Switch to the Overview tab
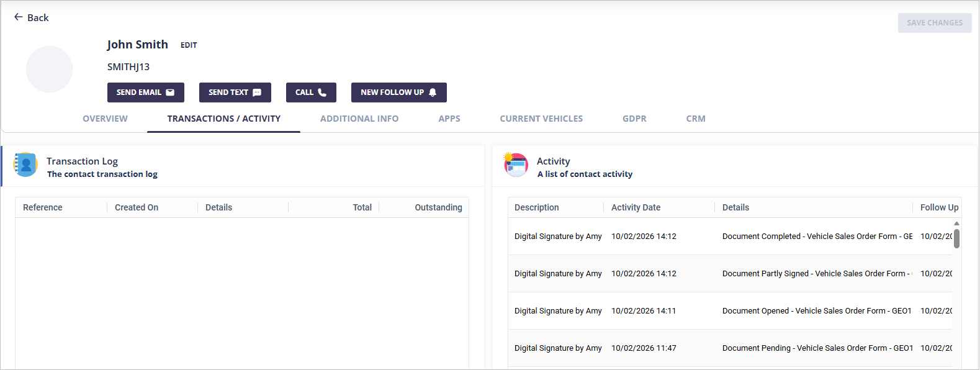Image resolution: width=980 pixels, height=370 pixels. click(x=105, y=119)
